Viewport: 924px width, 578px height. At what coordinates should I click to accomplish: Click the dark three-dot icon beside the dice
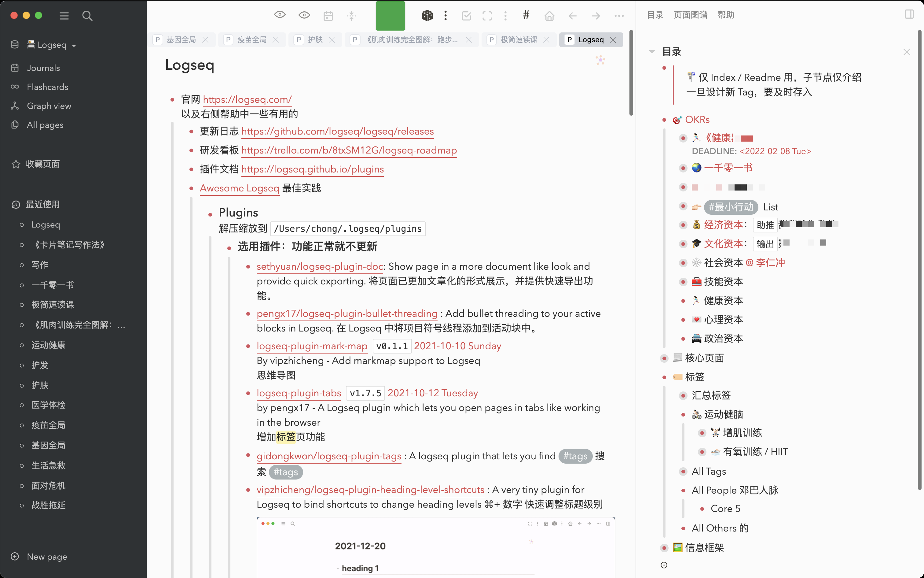click(x=446, y=16)
